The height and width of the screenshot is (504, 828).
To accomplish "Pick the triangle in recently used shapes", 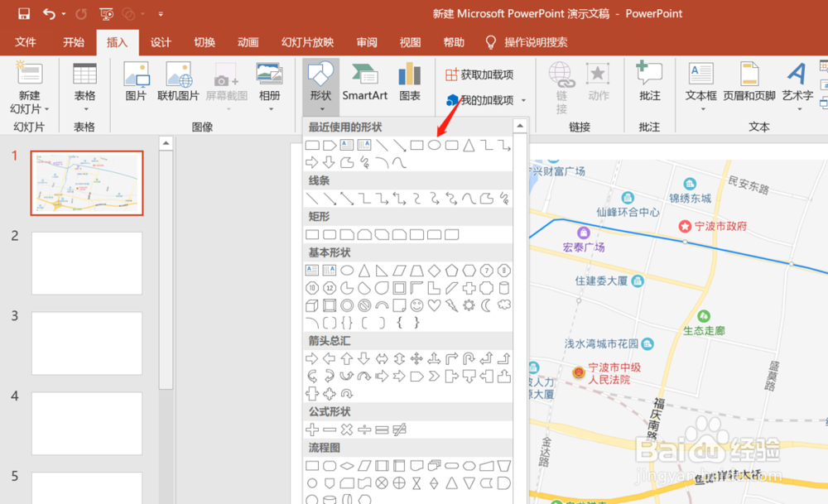I will [x=469, y=145].
